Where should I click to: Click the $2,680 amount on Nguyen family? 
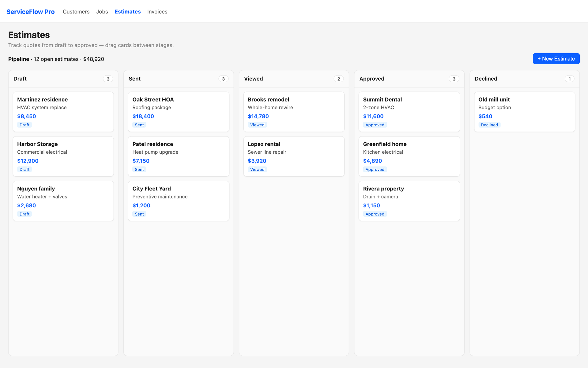(x=26, y=205)
